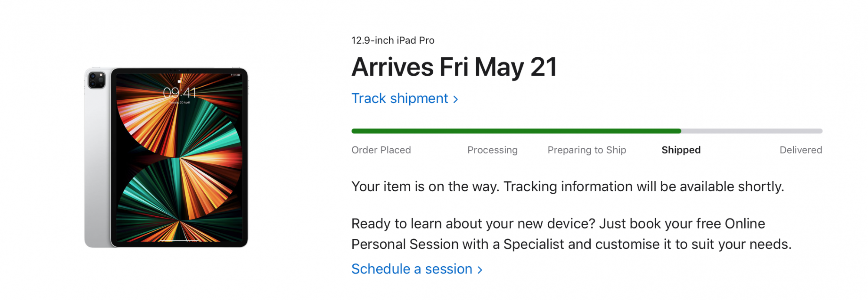Click the green filled part of progress bar
This screenshot has height=300, width=868.
516,131
